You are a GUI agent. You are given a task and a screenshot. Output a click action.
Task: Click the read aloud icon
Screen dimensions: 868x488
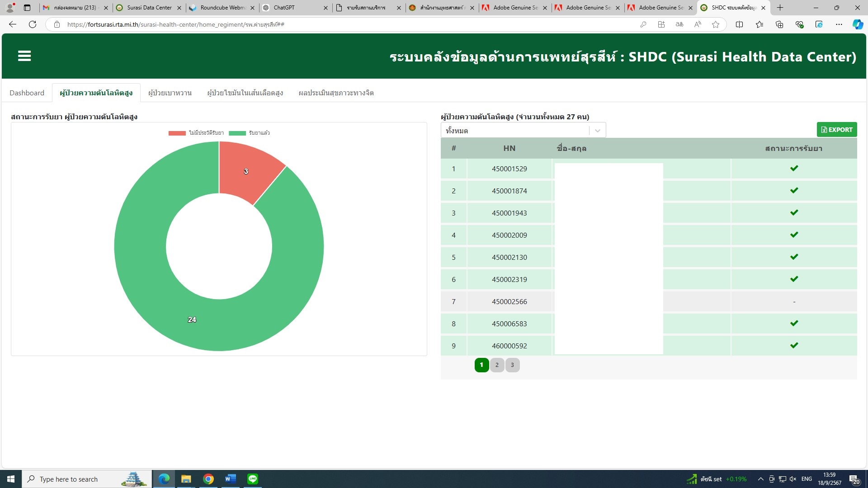[698, 24]
